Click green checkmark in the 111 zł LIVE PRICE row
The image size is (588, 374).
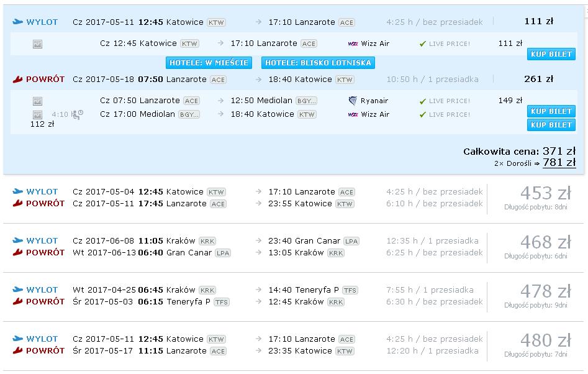(423, 44)
